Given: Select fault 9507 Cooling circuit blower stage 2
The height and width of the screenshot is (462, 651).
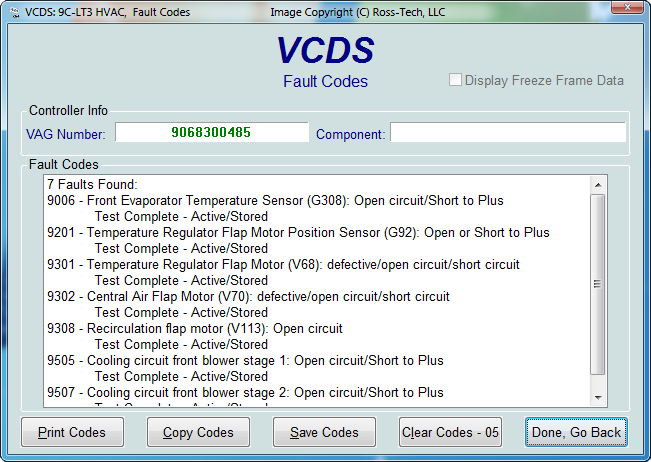Looking at the screenshot, I should coord(245,392).
